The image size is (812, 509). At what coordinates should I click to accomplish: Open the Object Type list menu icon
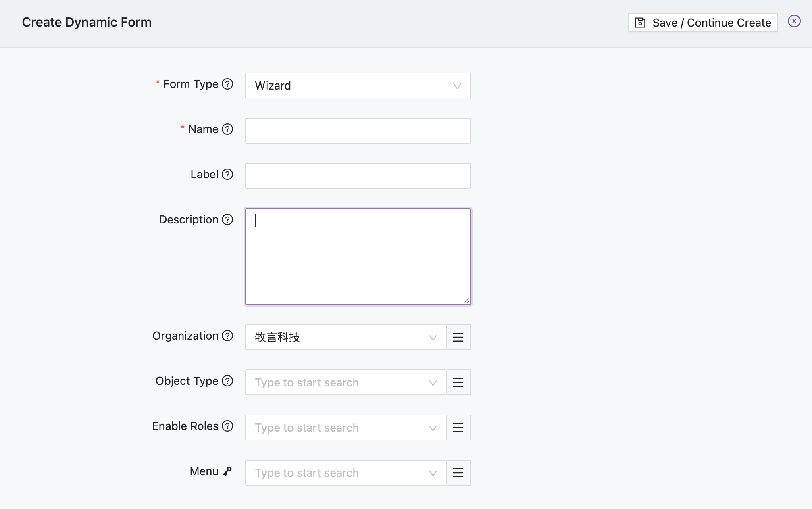click(458, 382)
